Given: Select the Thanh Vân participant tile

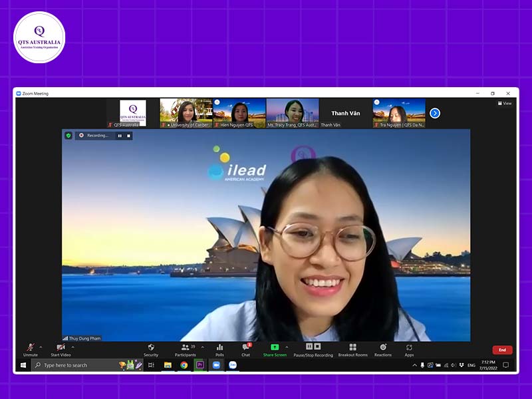Looking at the screenshot, I should click(346, 113).
